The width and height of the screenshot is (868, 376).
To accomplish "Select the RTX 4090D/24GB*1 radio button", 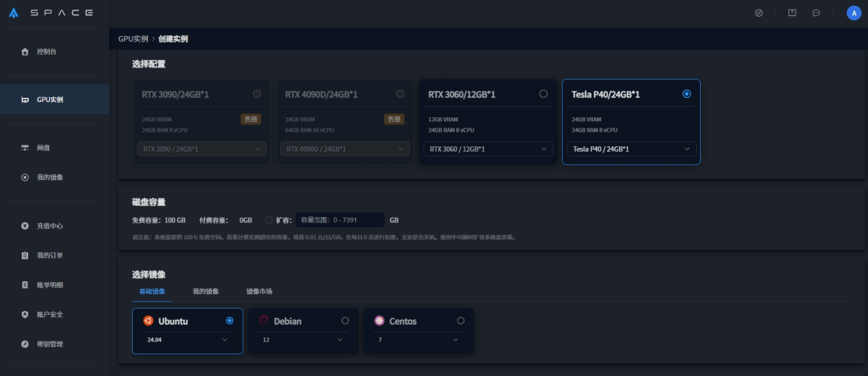I will [x=400, y=94].
